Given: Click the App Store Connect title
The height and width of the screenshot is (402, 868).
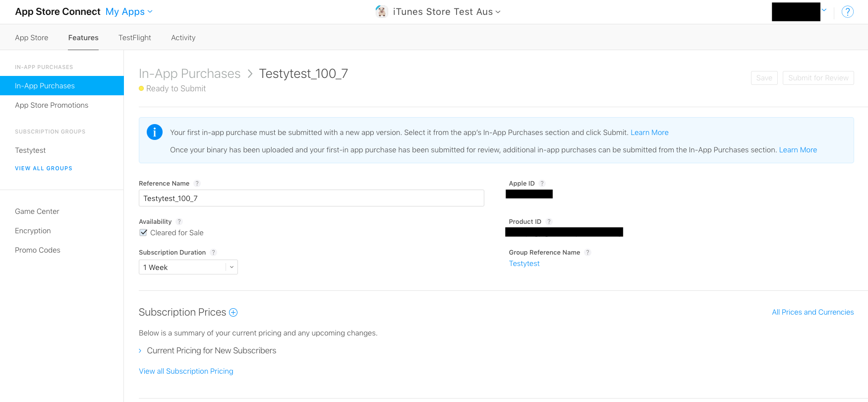Looking at the screenshot, I should pyautogui.click(x=58, y=11).
